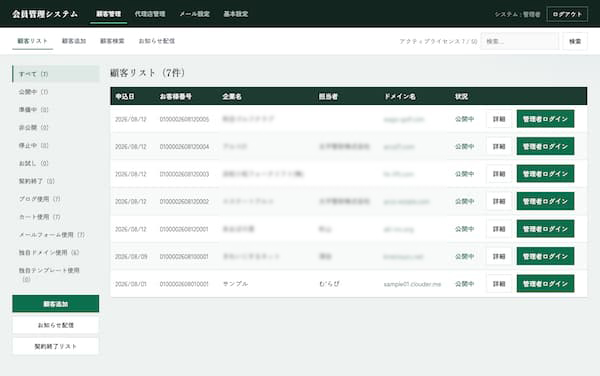Viewport: 600px width, 376px height.
Task: Select the 顧客リスト sub-tab
Action: point(33,41)
